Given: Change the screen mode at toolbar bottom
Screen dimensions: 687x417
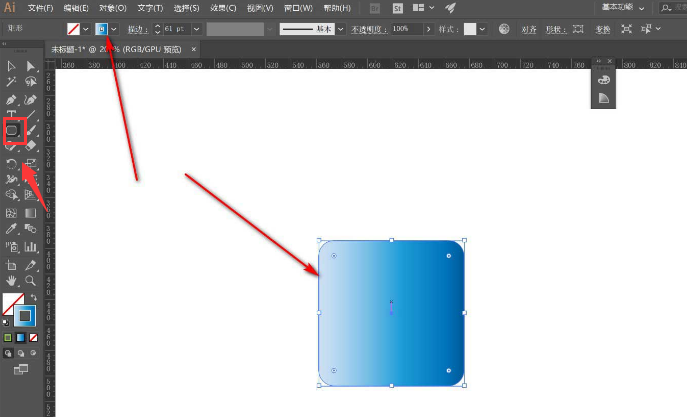Looking at the screenshot, I should pyautogui.click(x=21, y=369).
